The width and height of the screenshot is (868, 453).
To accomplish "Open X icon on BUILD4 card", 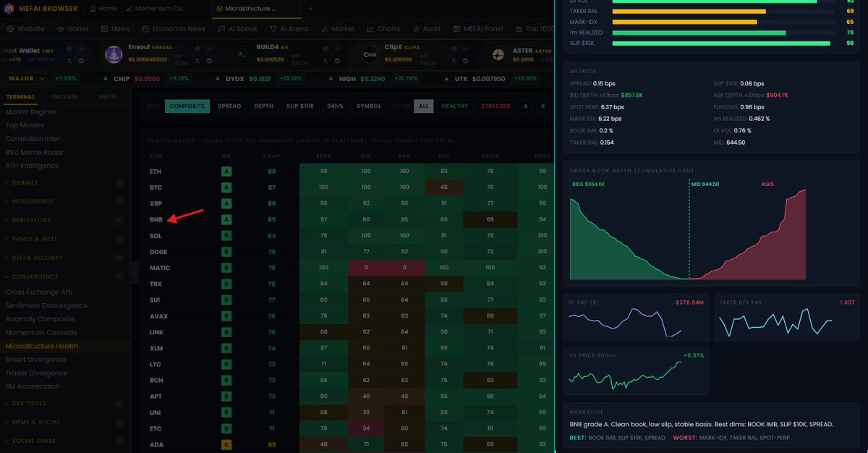I will click(x=324, y=61).
